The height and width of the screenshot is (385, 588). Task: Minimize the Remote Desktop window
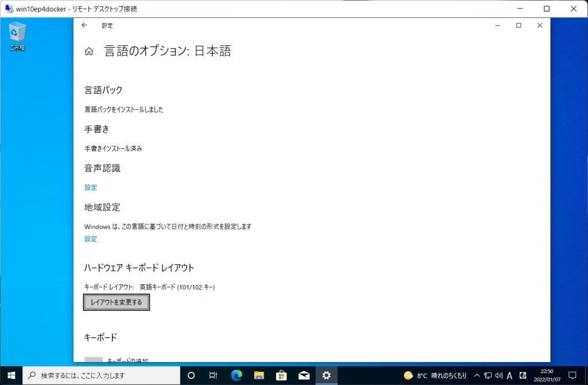(520, 9)
